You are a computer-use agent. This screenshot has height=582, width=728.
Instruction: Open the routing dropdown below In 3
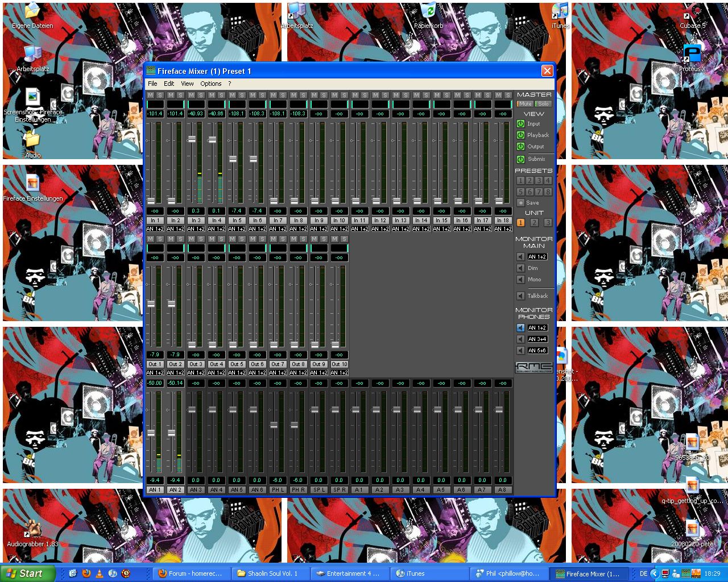pos(196,229)
